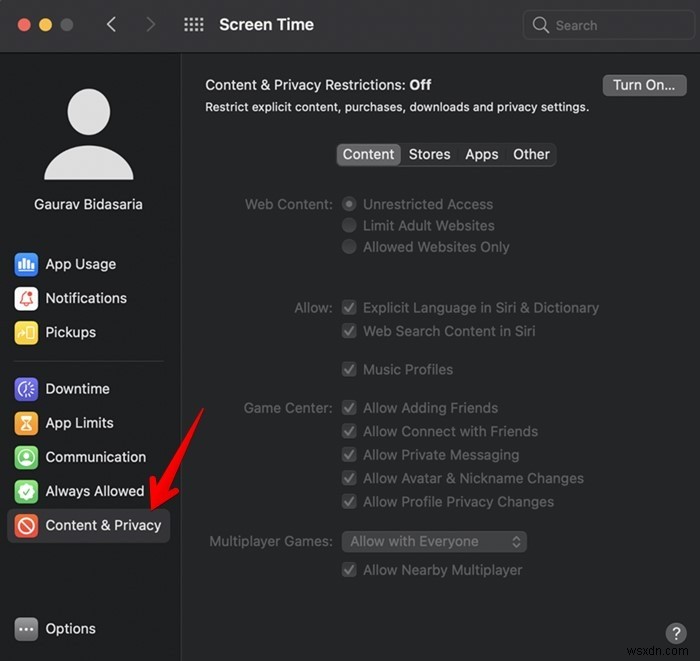Open the green Communication icon
This screenshot has height=661, width=700.
point(26,457)
